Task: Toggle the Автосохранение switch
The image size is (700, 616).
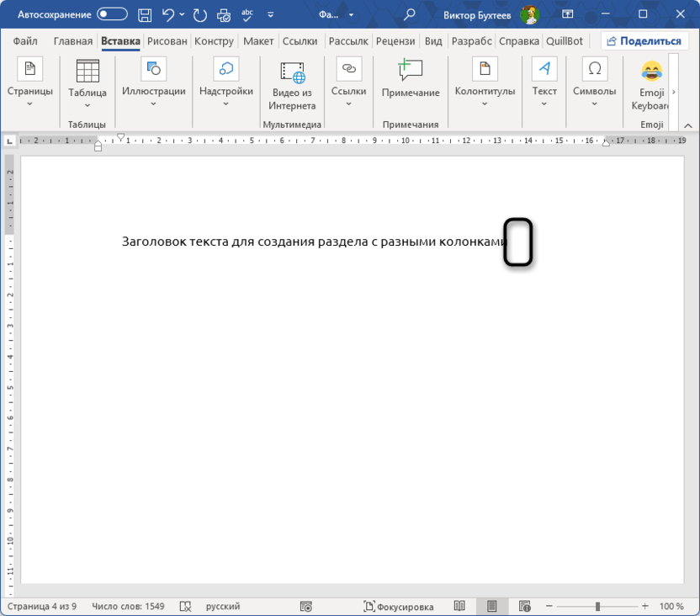Action: [x=112, y=14]
